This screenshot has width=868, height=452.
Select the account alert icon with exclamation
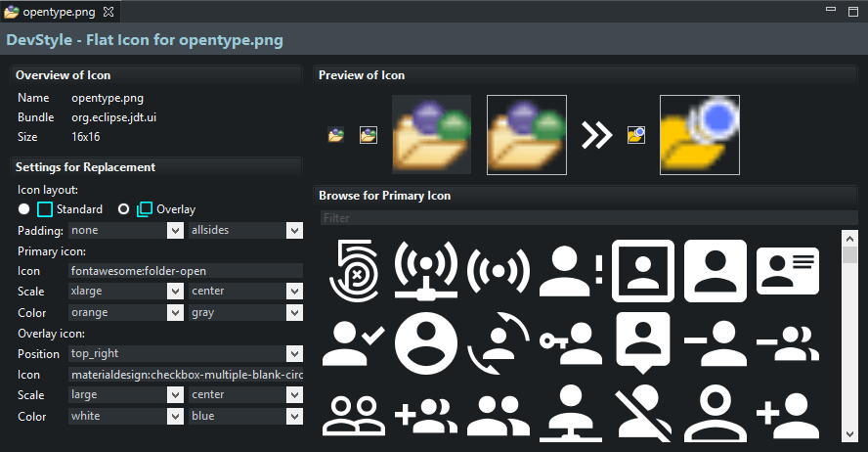point(571,271)
